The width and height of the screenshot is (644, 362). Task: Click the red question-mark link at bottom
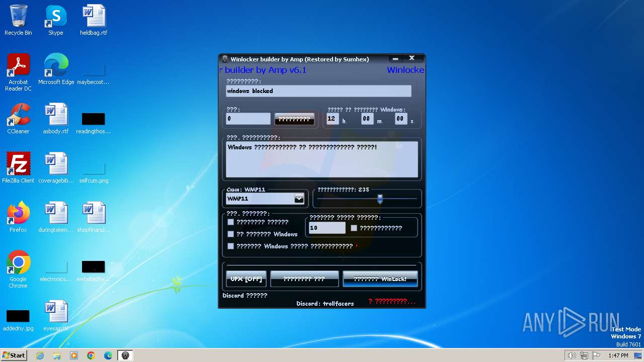392,301
